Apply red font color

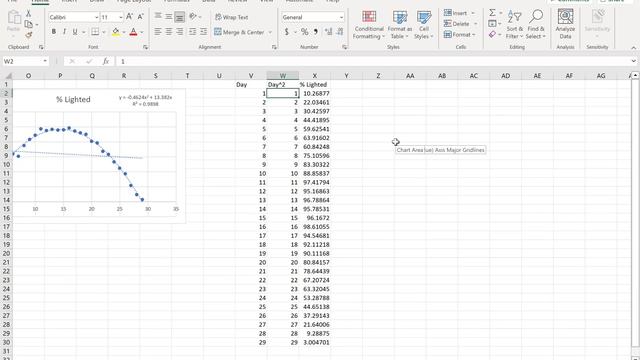point(133,32)
